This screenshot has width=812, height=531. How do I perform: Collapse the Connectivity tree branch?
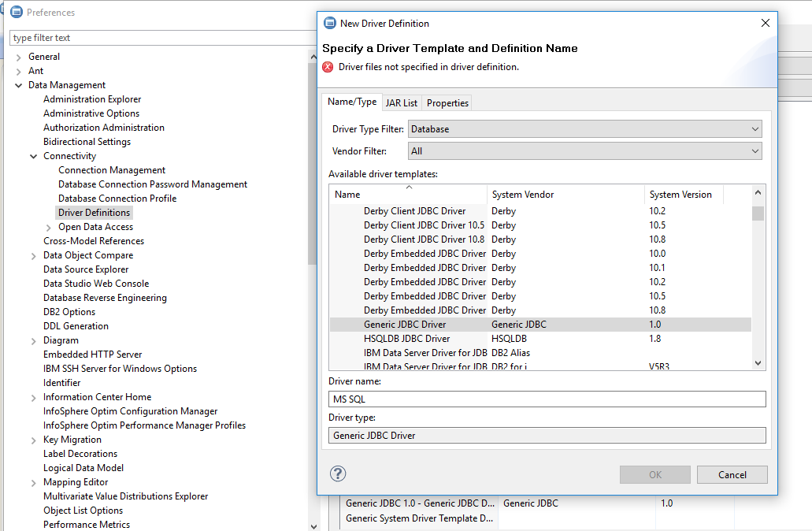pos(33,155)
